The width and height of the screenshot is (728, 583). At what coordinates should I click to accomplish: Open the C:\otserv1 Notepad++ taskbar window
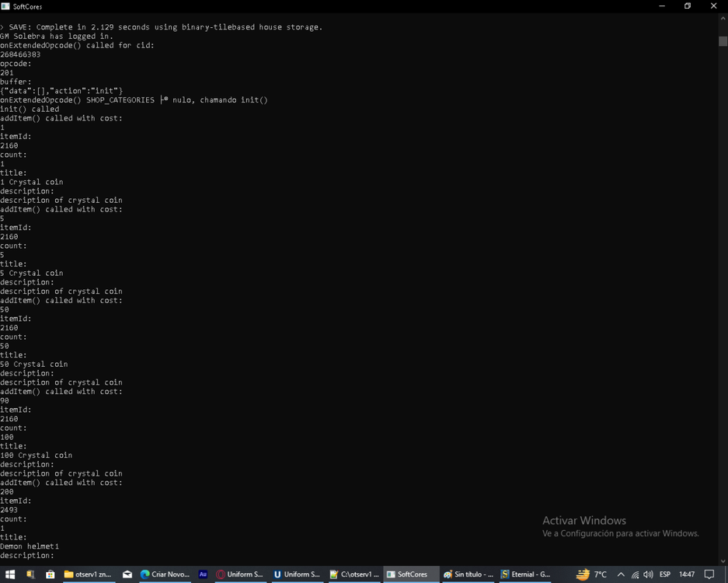coord(354,574)
